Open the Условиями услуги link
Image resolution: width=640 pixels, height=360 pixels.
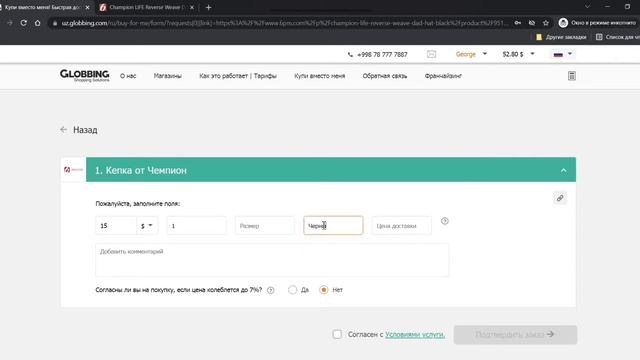pyautogui.click(x=415, y=334)
